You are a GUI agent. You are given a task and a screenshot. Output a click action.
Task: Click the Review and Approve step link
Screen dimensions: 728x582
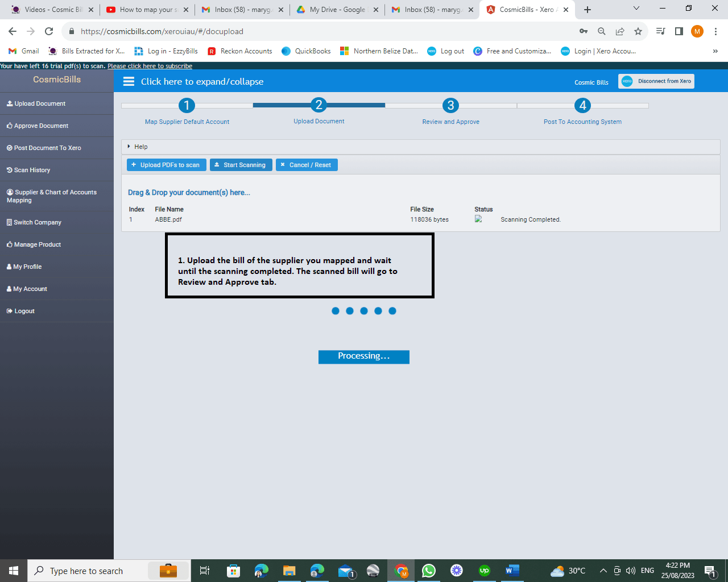[451, 122]
